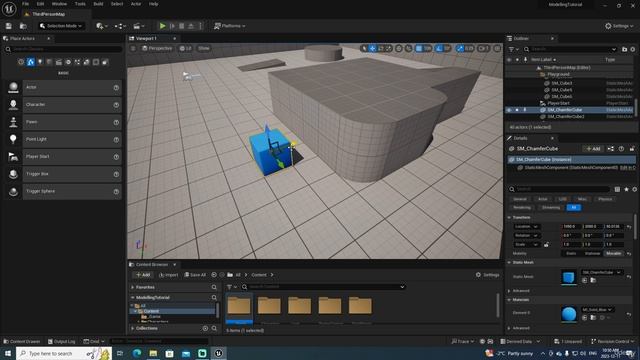Open the Content Drawer browse icon in the toolbar
The image size is (640, 360).
coord(23,26)
